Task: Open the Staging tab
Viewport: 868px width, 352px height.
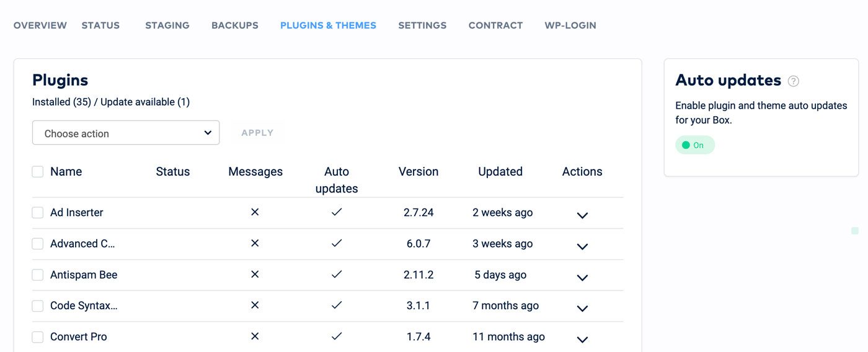Action: point(167,25)
